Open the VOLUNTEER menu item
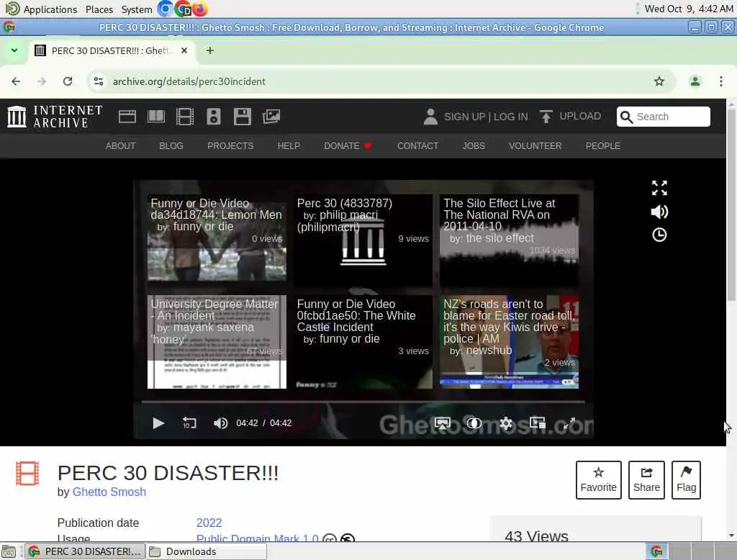 click(x=535, y=146)
